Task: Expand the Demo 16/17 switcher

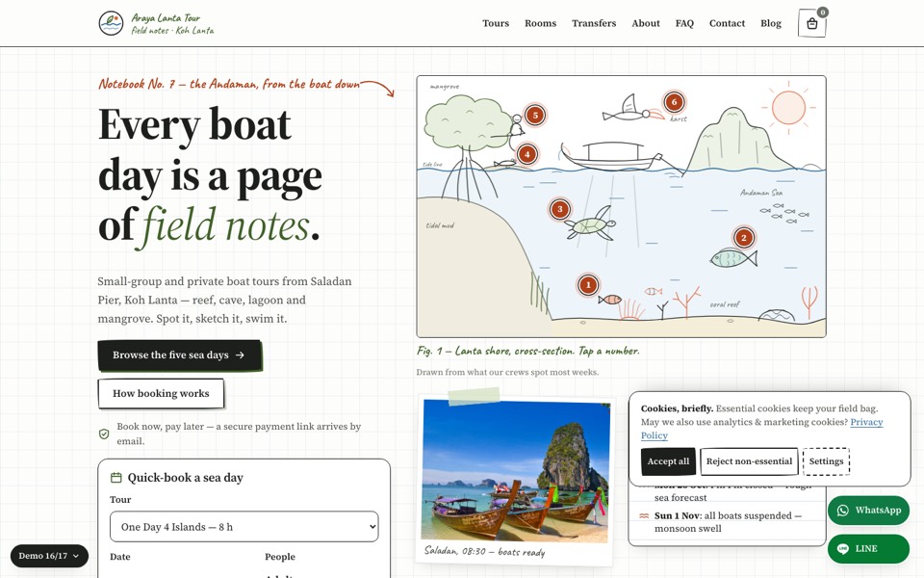Action: click(x=49, y=556)
